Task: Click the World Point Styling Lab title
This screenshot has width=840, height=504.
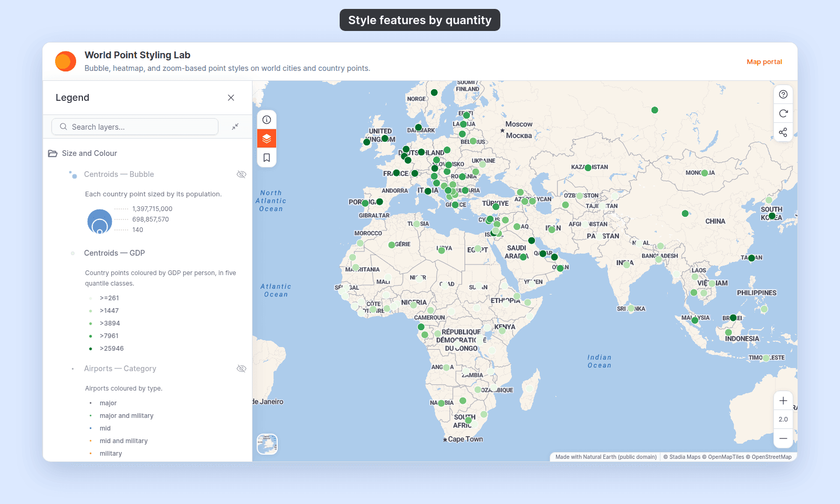Action: coord(138,55)
